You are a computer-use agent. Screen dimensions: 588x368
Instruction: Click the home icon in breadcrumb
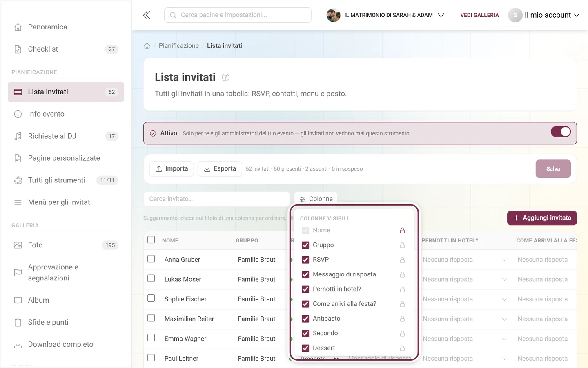147,46
